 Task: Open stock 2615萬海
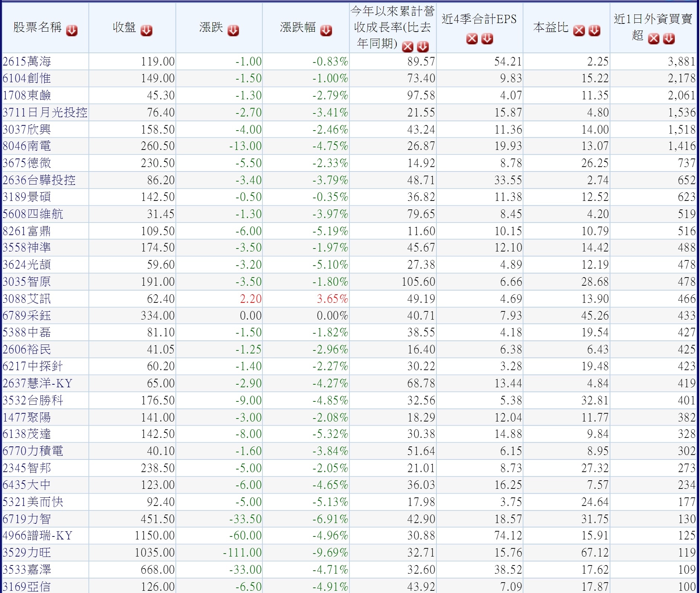27,61
